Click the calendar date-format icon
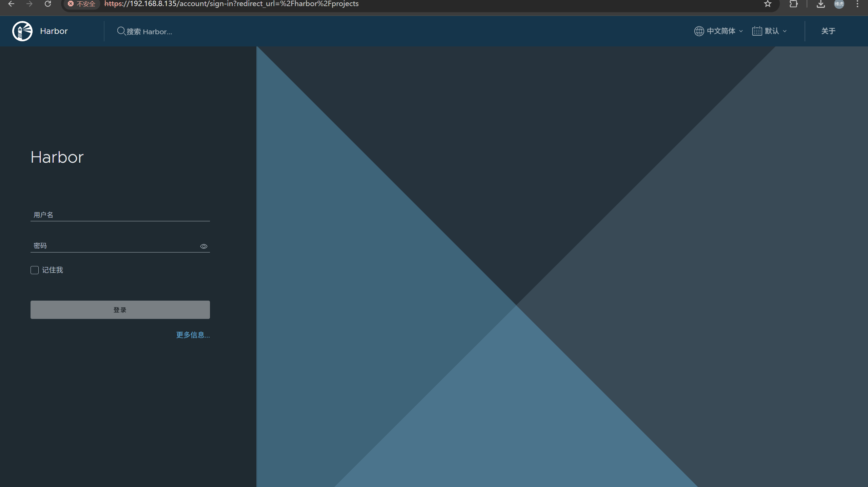 click(x=757, y=31)
